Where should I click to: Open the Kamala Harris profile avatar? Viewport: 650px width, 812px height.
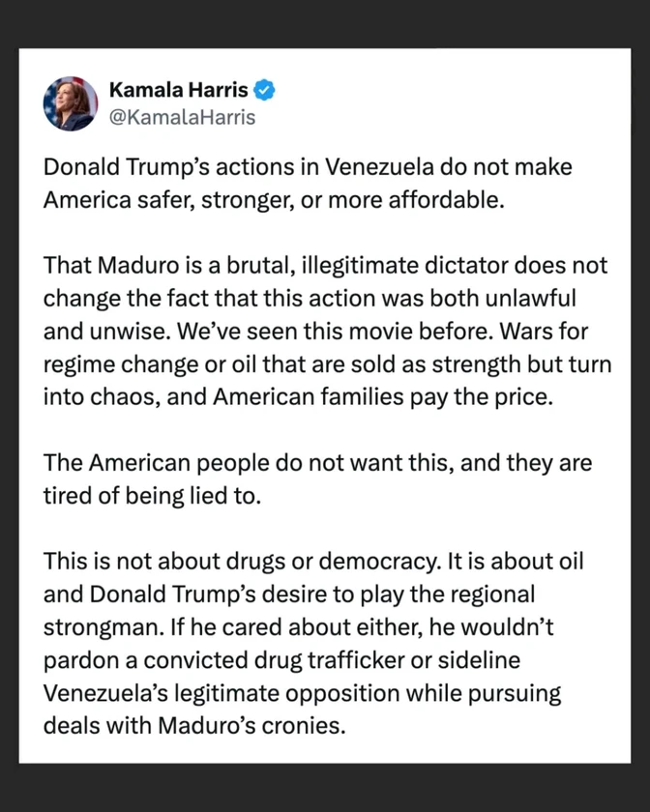71,103
